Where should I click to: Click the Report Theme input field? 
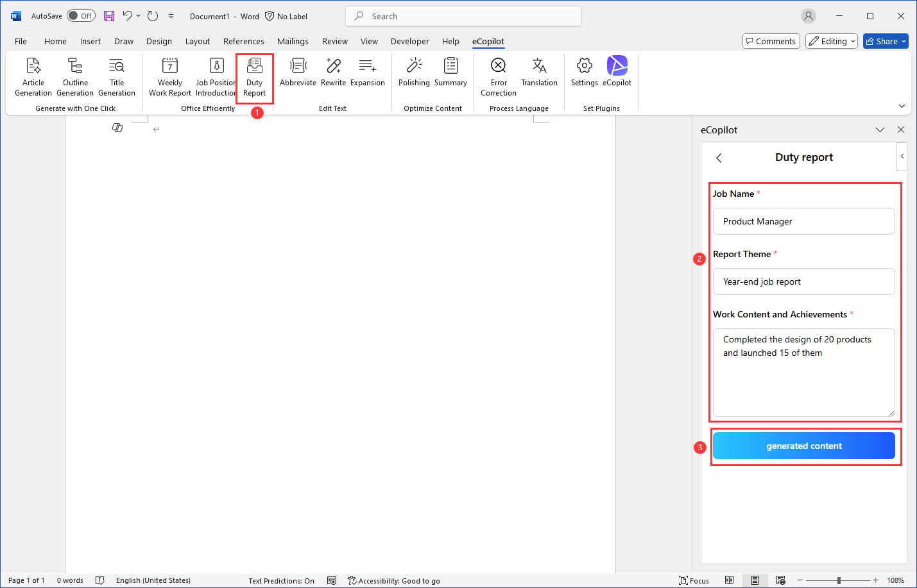coord(803,281)
